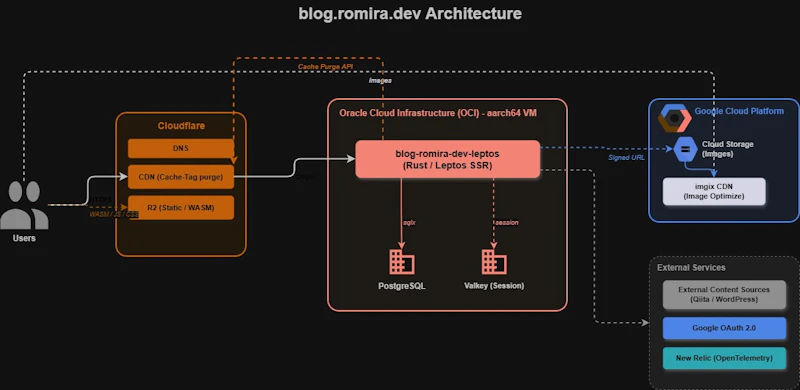Click the WASM / JS / CSS edge label
The image size is (800, 390).
(x=114, y=214)
